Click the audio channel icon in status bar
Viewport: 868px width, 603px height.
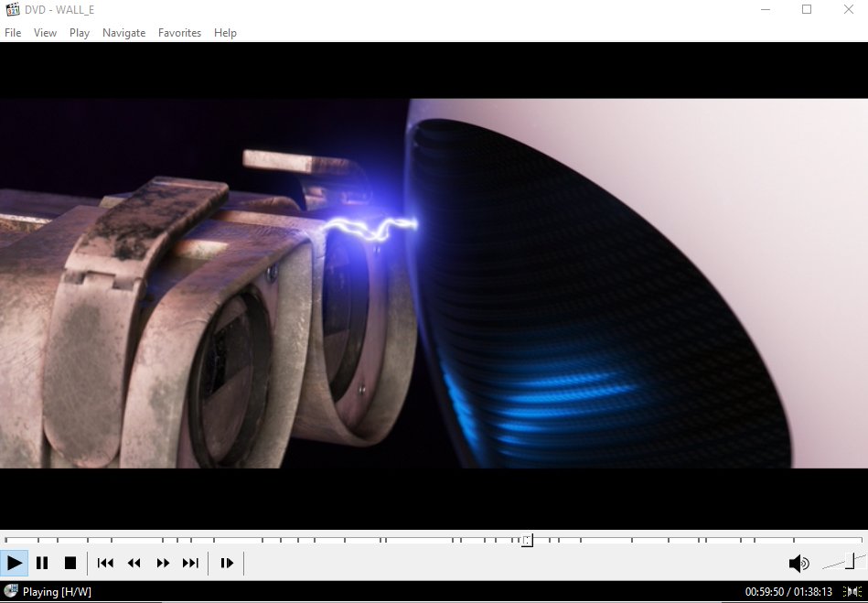pos(852,591)
